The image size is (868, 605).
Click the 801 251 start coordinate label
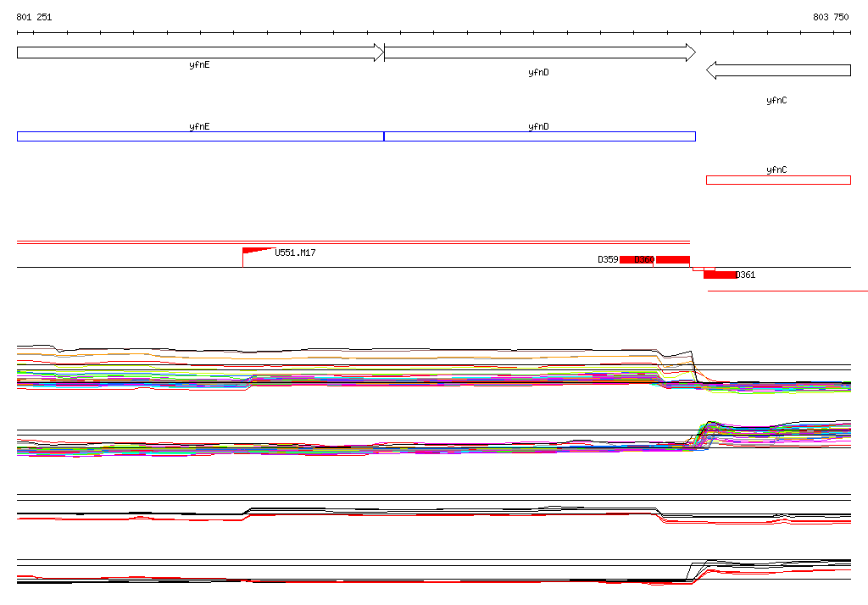click(x=34, y=17)
